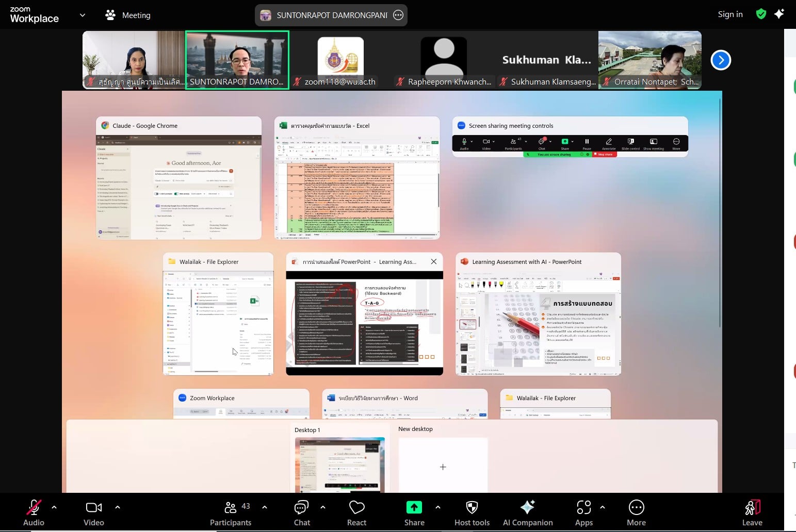Turn on camera with the Video button
This screenshot has height=532, width=796.
pyautogui.click(x=94, y=513)
